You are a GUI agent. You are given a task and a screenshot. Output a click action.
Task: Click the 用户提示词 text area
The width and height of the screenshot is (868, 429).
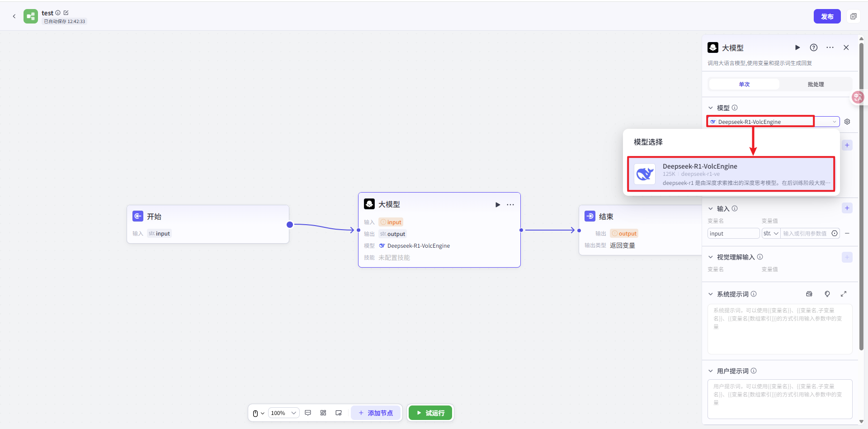click(x=780, y=399)
